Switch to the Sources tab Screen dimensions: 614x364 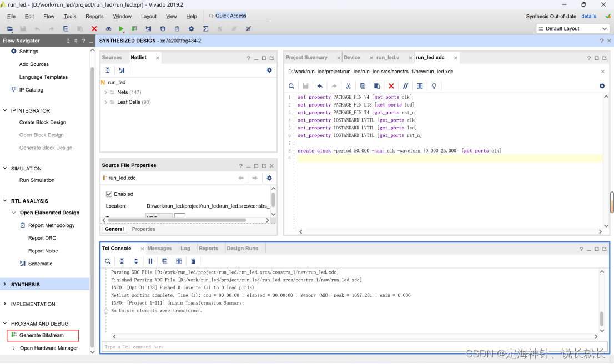pos(112,58)
